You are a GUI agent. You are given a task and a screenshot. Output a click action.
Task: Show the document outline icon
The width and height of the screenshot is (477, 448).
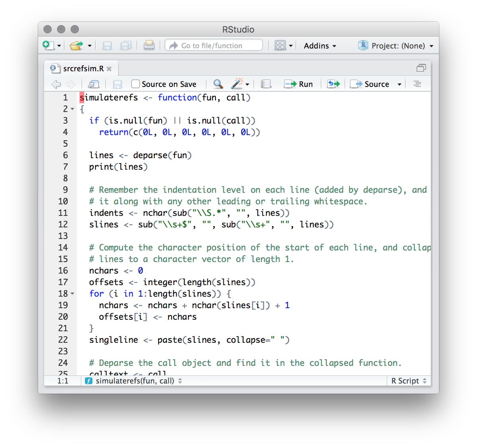click(417, 84)
